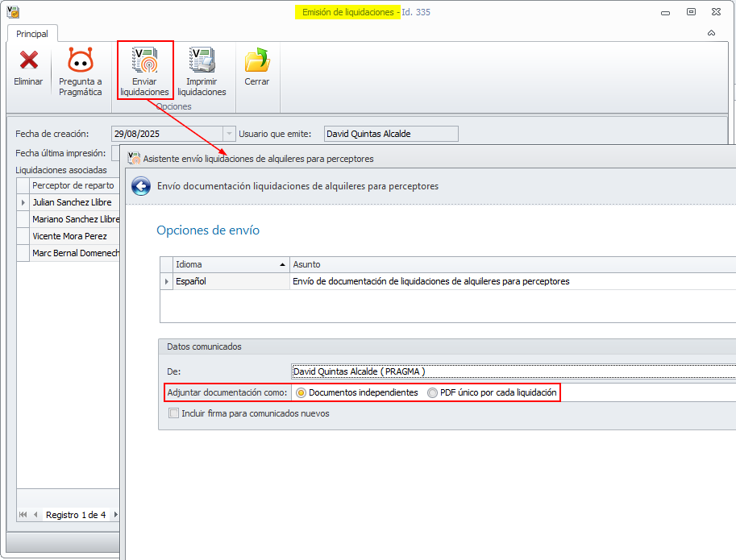Viewport: 736px width, 560px height.
Task: Collapse the ribbon with chevron icon
Action: (x=711, y=33)
